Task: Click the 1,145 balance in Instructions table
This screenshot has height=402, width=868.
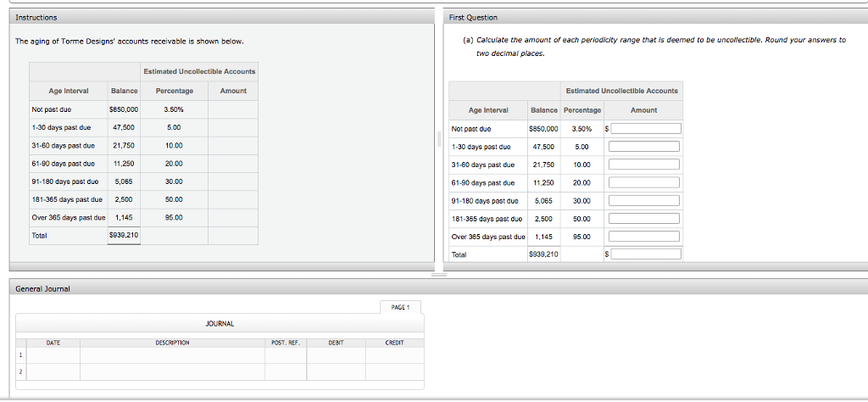Action: [x=124, y=218]
